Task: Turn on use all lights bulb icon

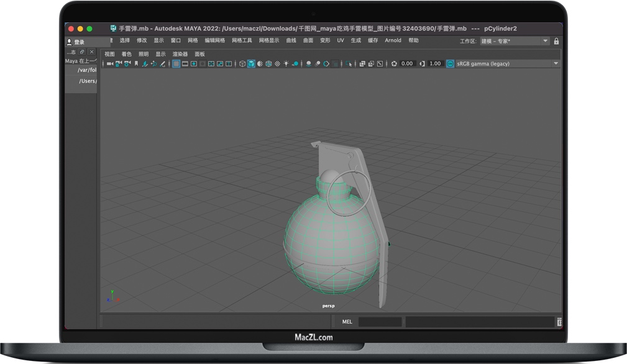Action: click(286, 63)
